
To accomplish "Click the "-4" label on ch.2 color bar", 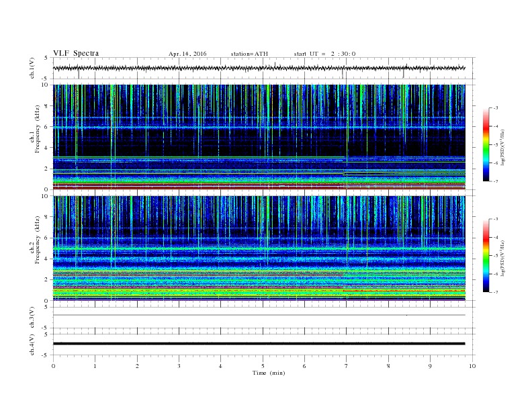I will coord(496,237).
